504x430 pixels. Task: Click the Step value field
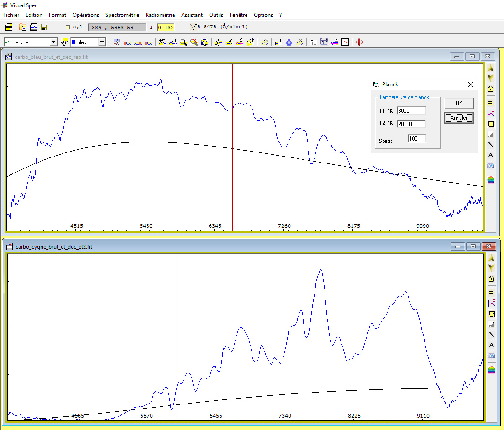coord(416,139)
